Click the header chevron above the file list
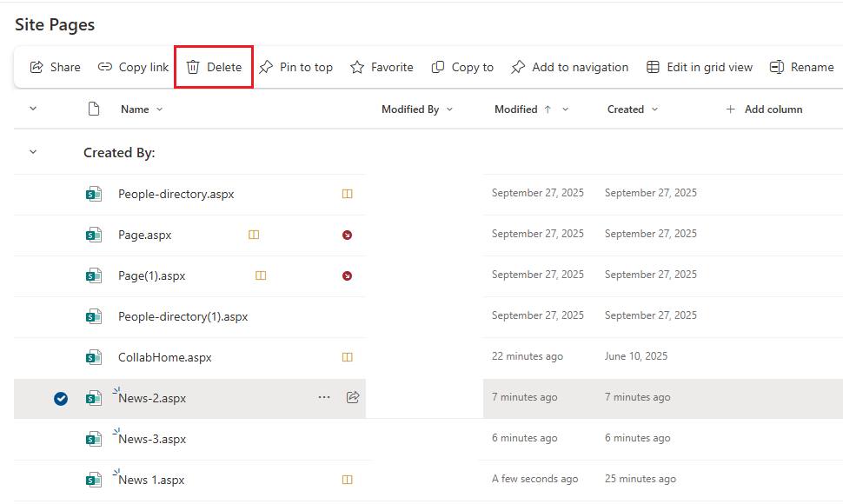 tap(33, 109)
